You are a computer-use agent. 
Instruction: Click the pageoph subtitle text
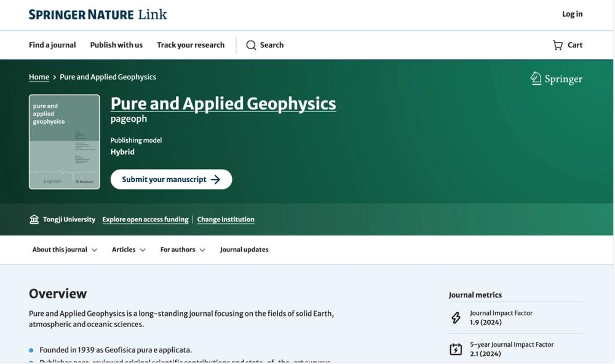click(129, 119)
